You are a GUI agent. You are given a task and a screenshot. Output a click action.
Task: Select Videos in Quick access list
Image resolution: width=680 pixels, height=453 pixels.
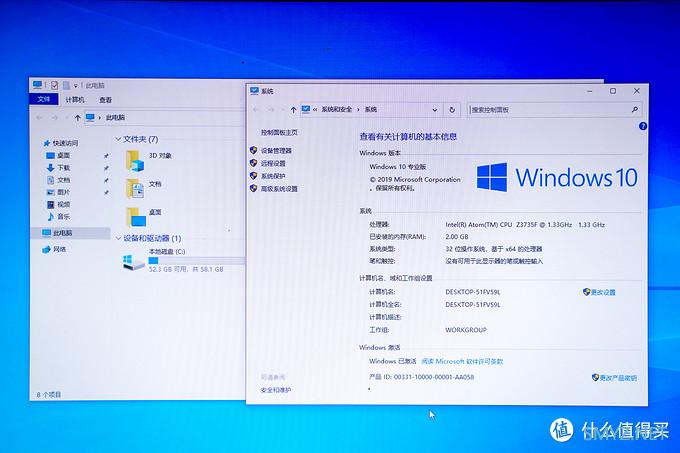[63, 204]
